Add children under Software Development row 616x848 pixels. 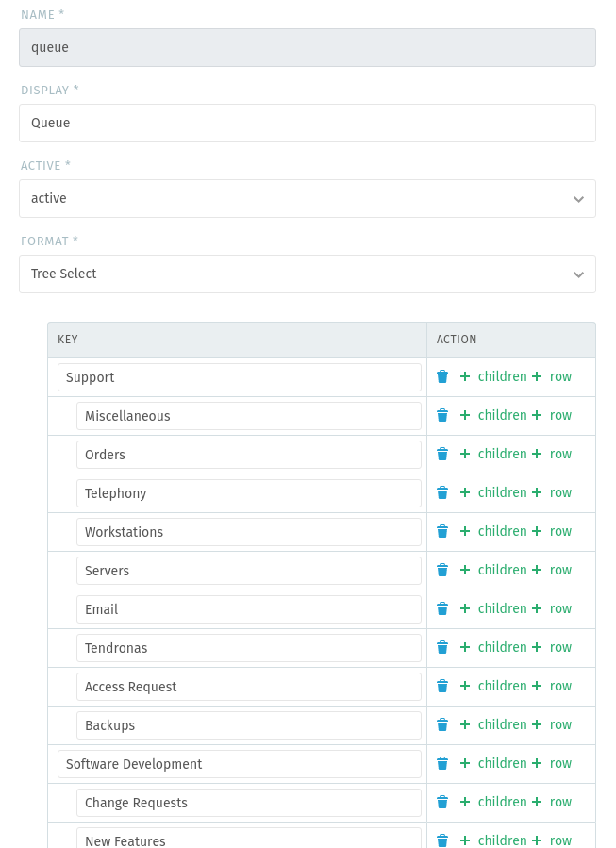point(493,763)
